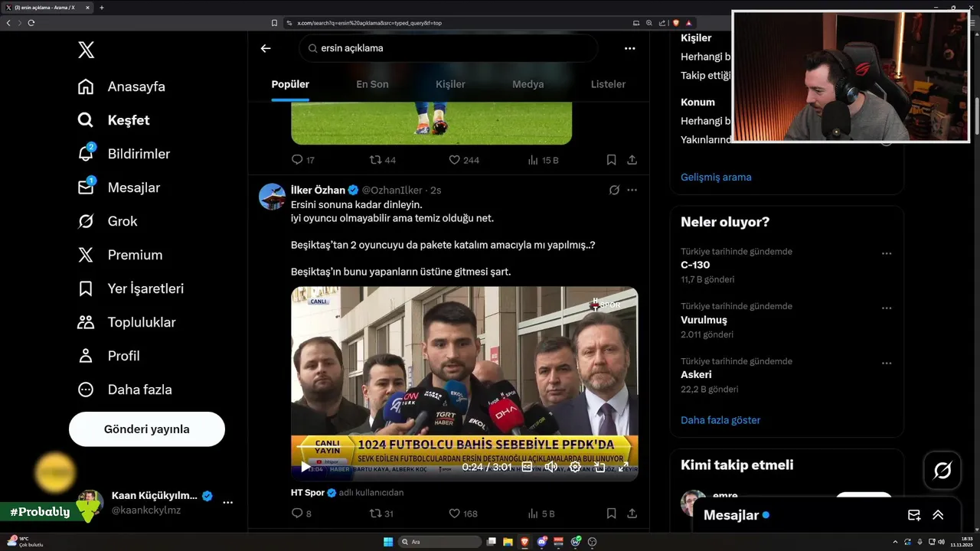Like İlker Özhan post with 168 likes
Image resolution: width=980 pixels, height=551 pixels.
463,514
